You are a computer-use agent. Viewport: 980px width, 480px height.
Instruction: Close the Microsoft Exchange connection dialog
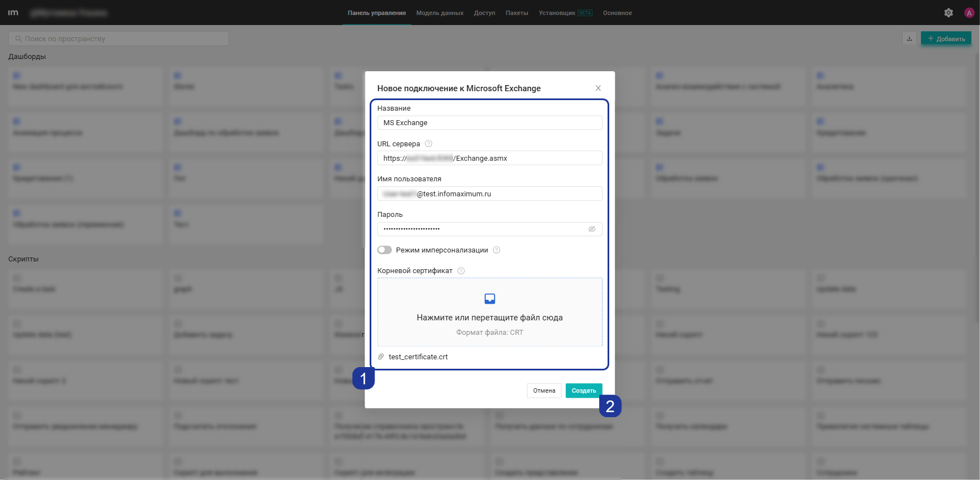point(598,88)
